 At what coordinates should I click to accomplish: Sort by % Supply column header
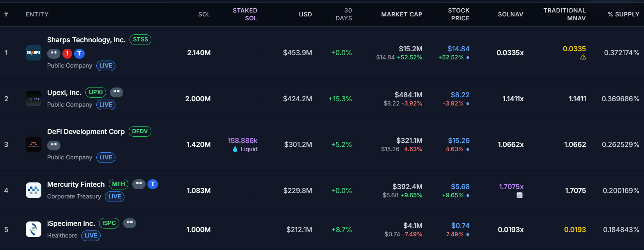point(623,14)
